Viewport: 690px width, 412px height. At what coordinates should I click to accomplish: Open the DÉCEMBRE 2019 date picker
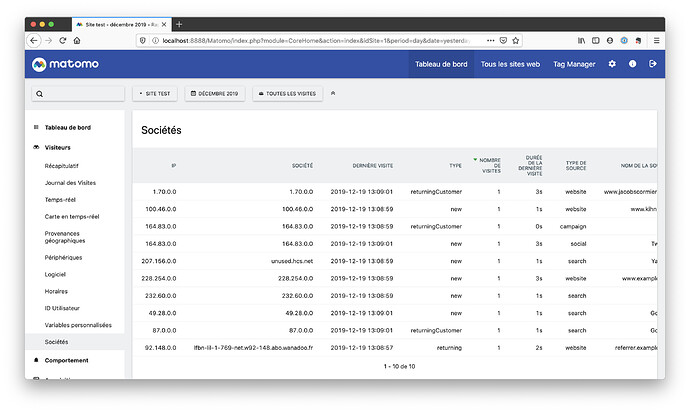(x=215, y=94)
